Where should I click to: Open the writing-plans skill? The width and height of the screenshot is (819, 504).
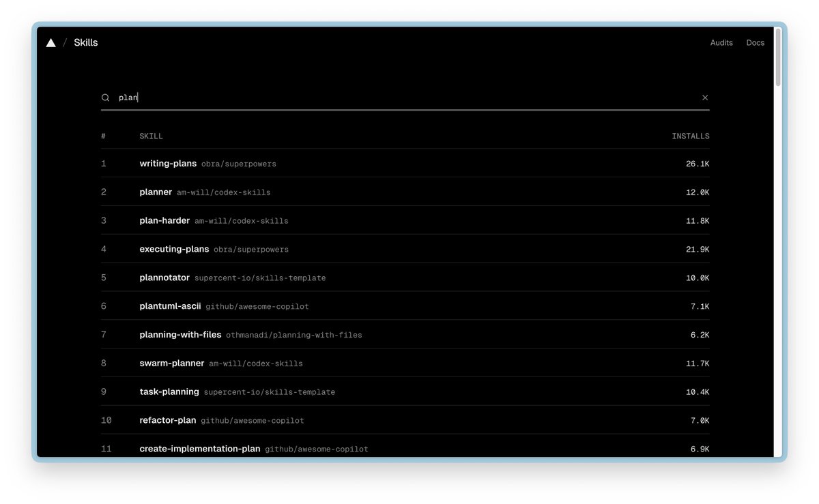[x=168, y=164]
